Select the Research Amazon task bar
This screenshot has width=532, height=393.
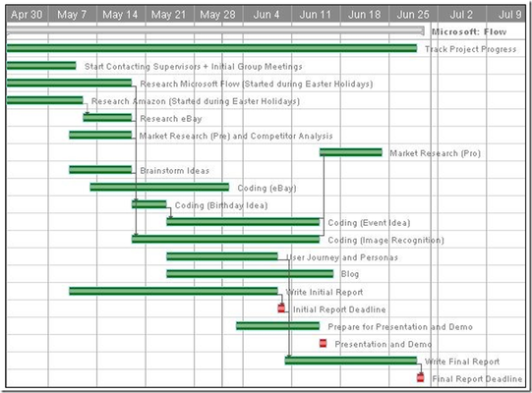pyautogui.click(x=44, y=100)
